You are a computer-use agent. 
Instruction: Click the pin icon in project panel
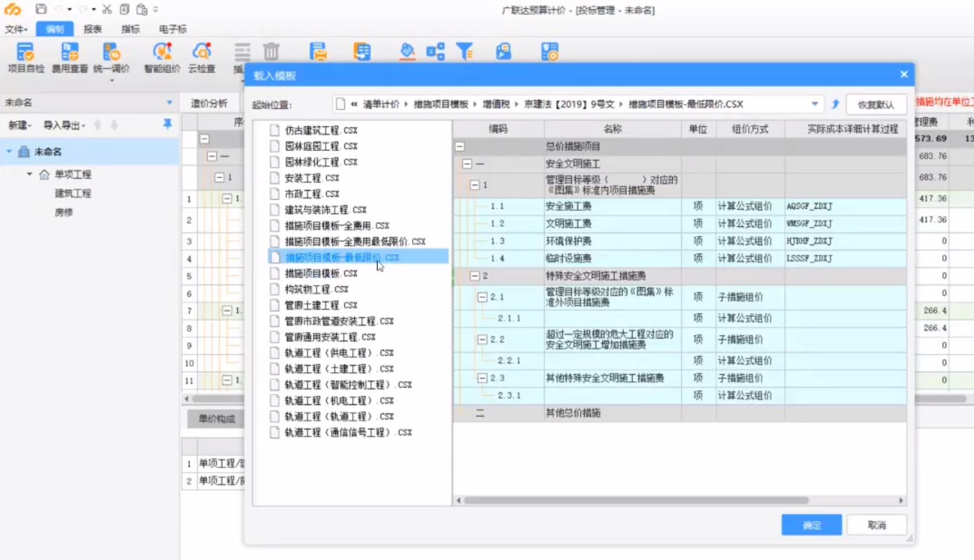168,124
